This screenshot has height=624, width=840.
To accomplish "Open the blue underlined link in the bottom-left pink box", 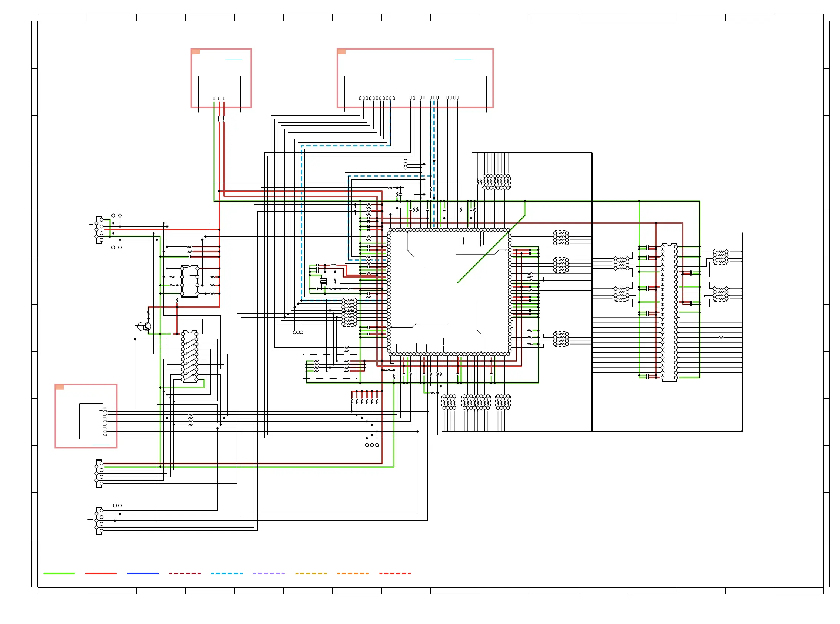I will point(101,445).
